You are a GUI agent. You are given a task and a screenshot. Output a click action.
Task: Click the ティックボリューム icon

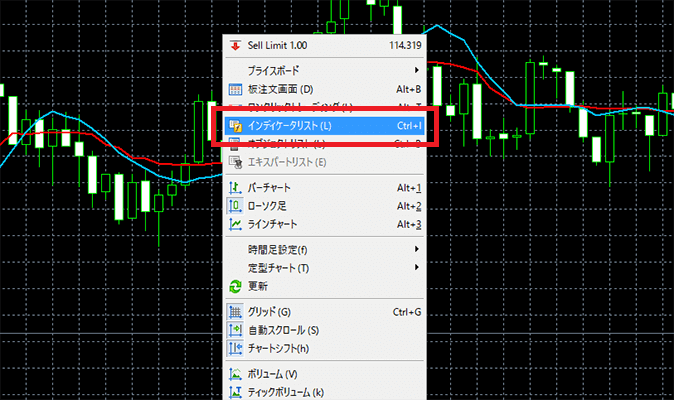click(x=235, y=392)
